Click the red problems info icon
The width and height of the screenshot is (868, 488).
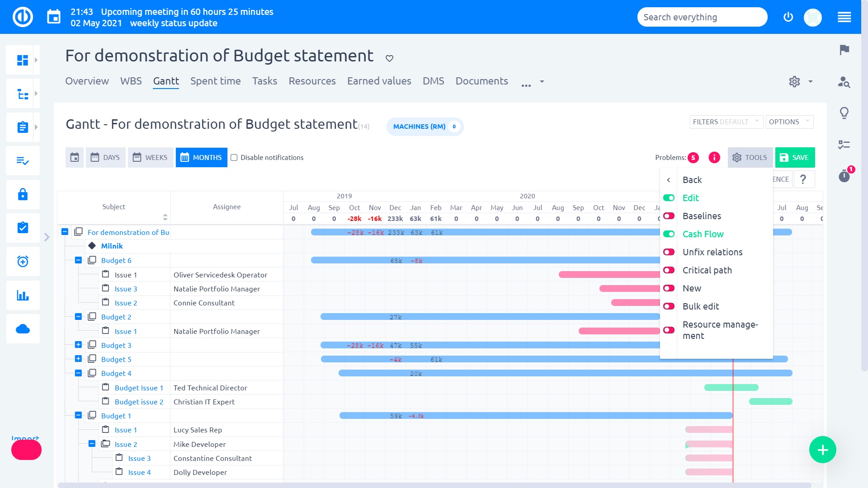coord(714,157)
